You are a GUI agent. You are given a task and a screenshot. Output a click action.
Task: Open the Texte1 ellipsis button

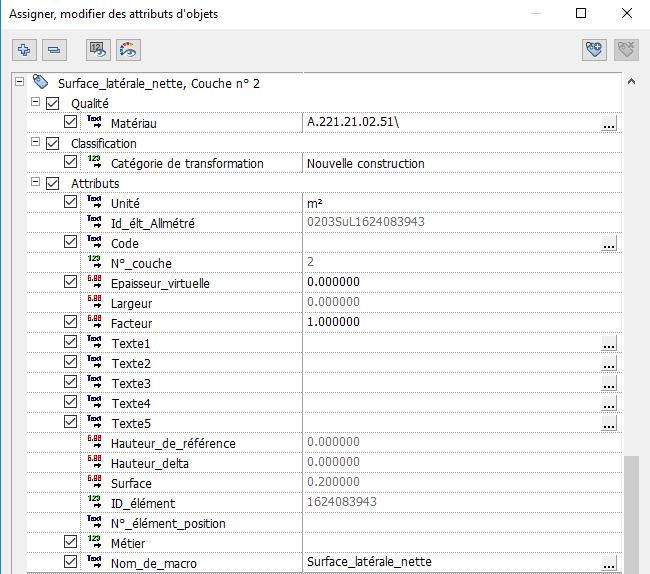point(609,343)
